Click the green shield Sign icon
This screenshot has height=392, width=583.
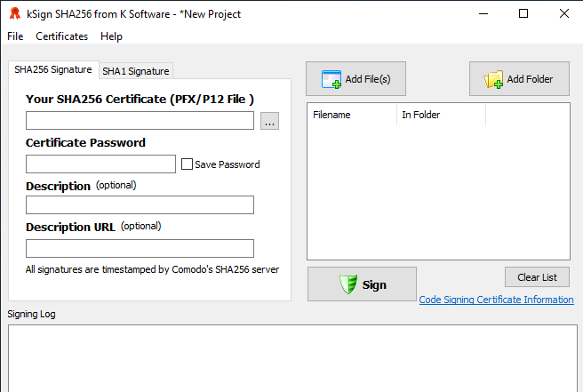(x=347, y=284)
